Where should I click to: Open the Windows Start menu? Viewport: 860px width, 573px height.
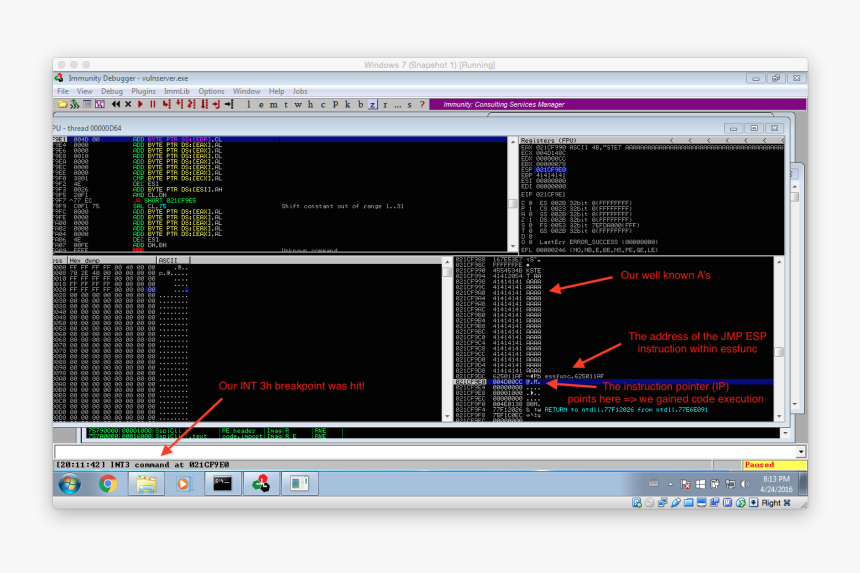[x=70, y=484]
